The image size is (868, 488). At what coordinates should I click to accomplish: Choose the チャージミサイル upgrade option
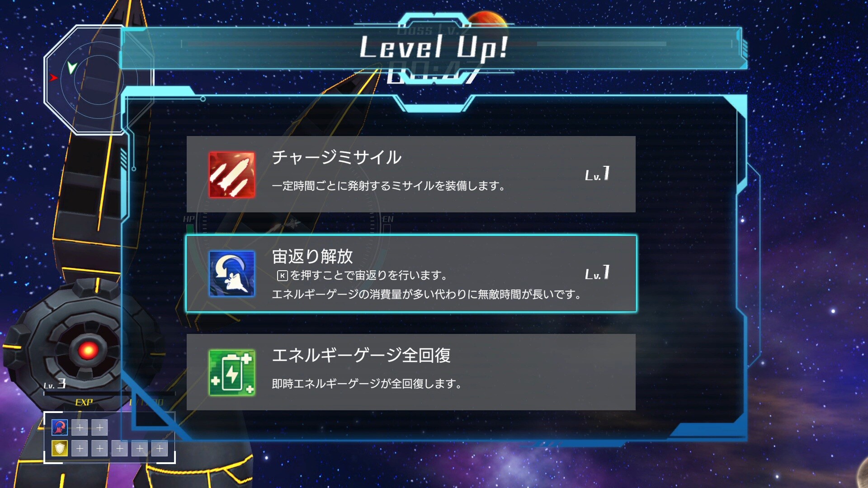tap(411, 174)
